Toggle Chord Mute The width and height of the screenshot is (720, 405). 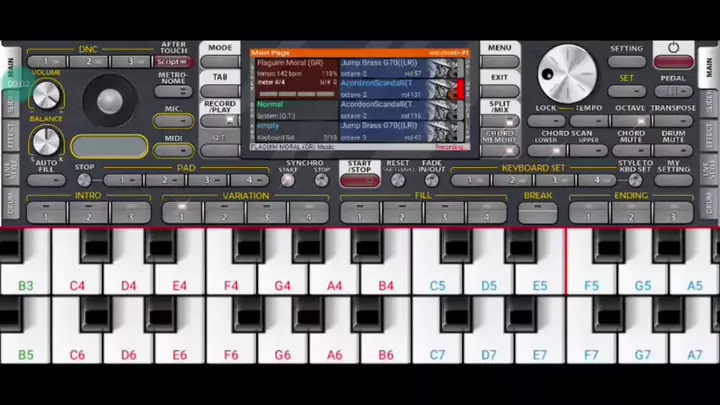click(x=631, y=151)
